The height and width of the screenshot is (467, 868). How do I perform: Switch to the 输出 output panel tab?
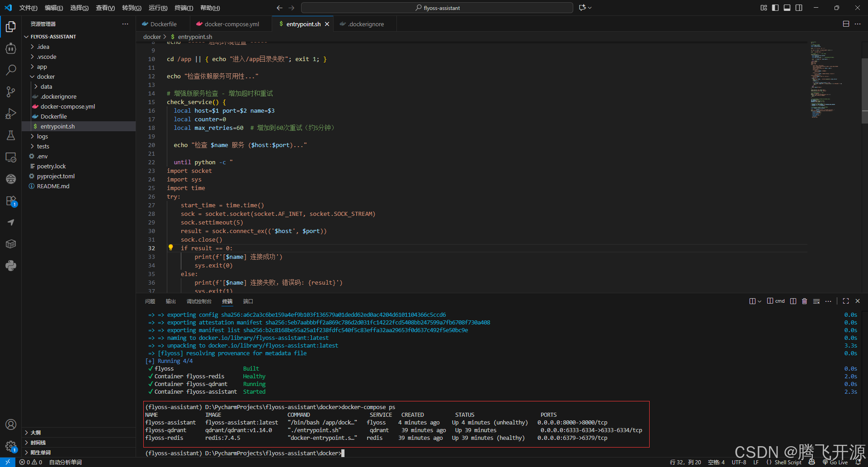coord(170,301)
